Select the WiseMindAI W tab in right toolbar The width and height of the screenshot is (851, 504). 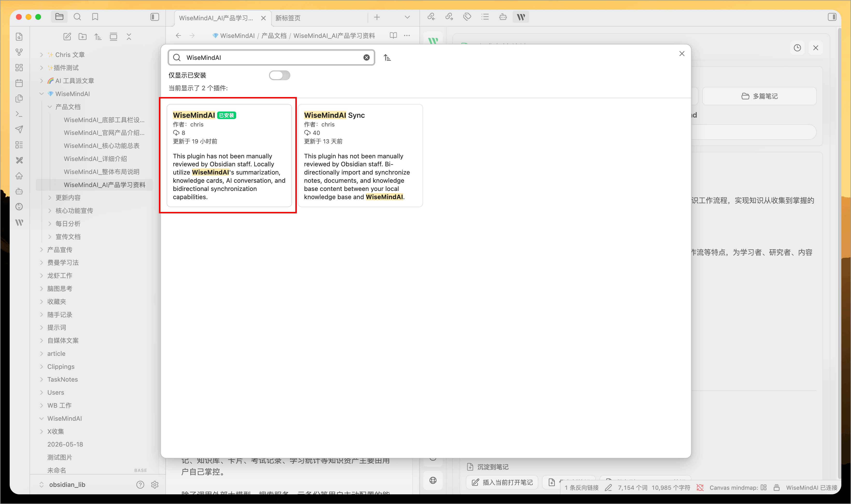521,17
